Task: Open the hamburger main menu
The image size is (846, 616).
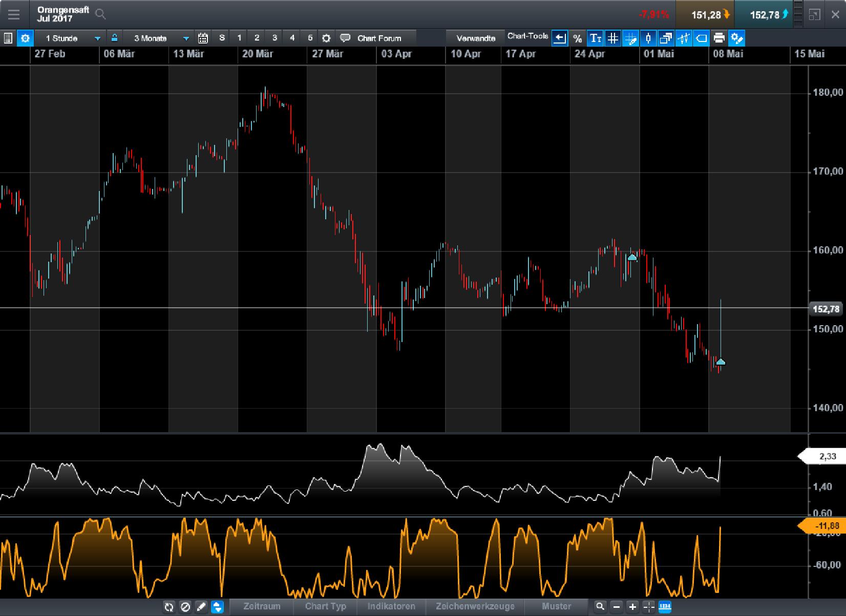Action: [x=14, y=14]
